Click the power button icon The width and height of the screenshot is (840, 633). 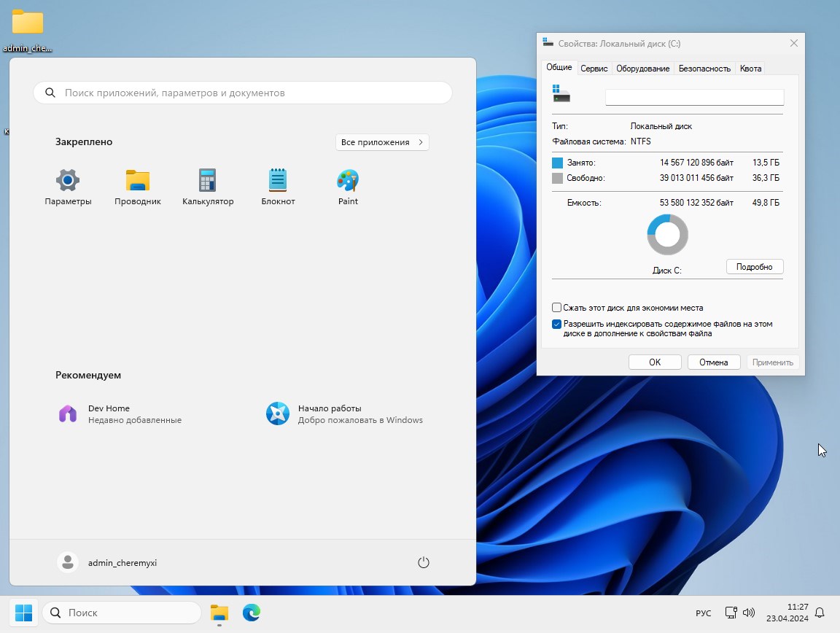pyautogui.click(x=424, y=562)
